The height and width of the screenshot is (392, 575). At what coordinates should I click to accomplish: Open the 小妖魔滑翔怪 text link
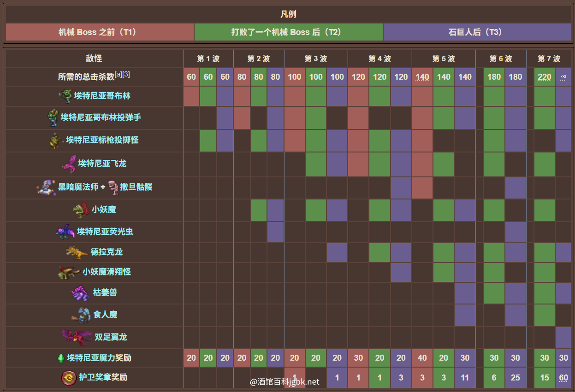pos(107,272)
